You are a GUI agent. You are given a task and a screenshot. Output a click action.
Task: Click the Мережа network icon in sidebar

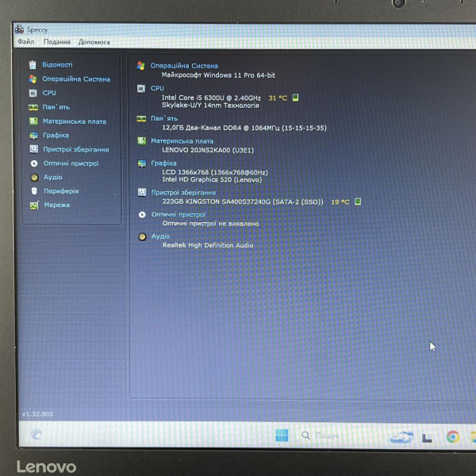tap(34, 205)
